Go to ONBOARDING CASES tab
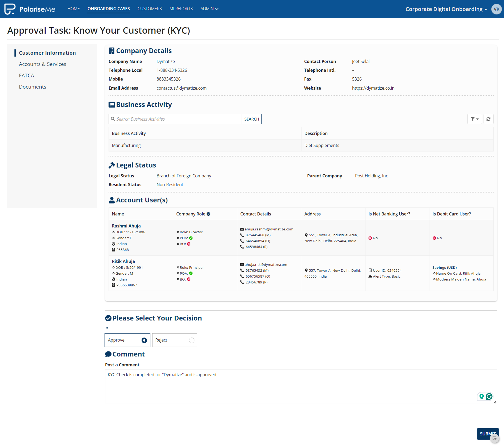The width and height of the screenshot is (504, 447). point(109,9)
